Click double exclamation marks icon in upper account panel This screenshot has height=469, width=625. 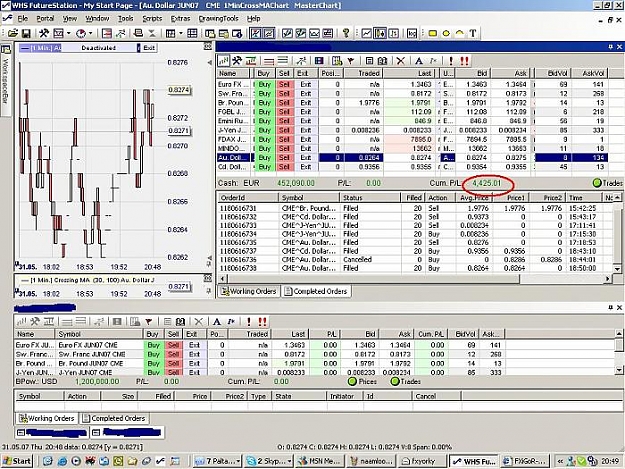[x=464, y=61]
